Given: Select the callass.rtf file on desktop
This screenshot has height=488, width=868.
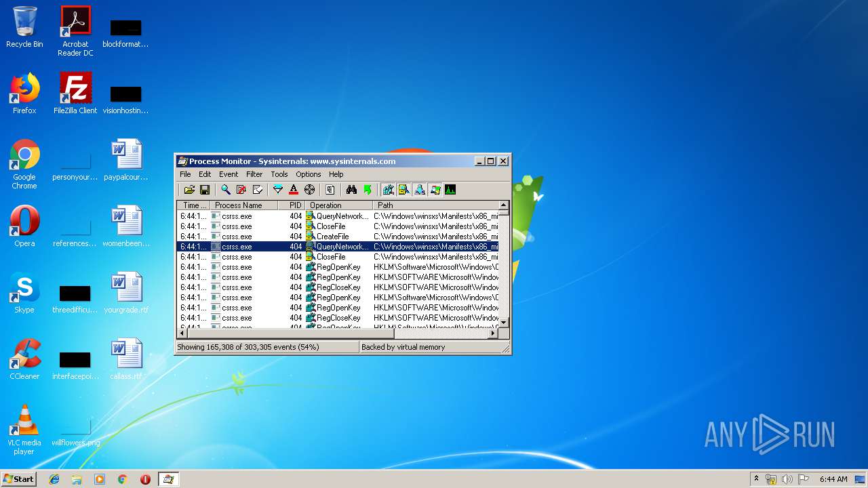Looking at the screenshot, I should pyautogui.click(x=126, y=359).
